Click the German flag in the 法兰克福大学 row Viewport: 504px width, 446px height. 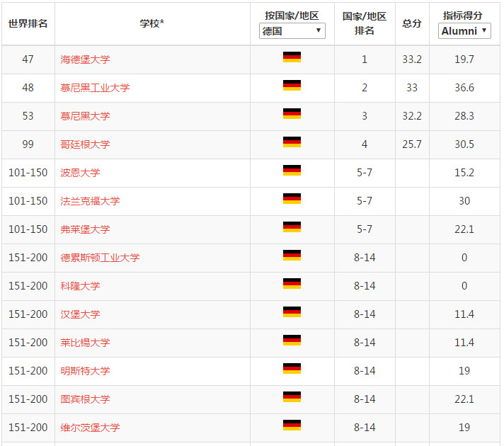[292, 198]
